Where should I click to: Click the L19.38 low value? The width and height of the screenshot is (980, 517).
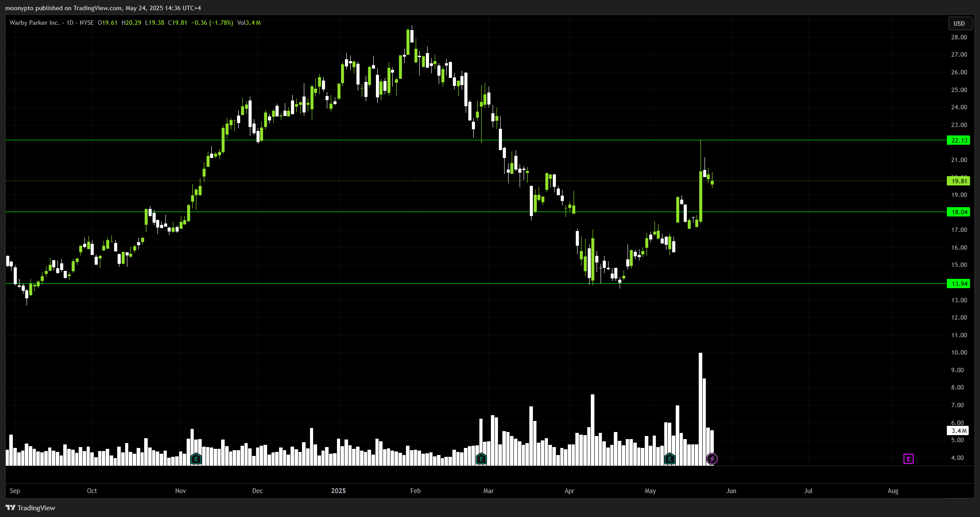[x=155, y=23]
